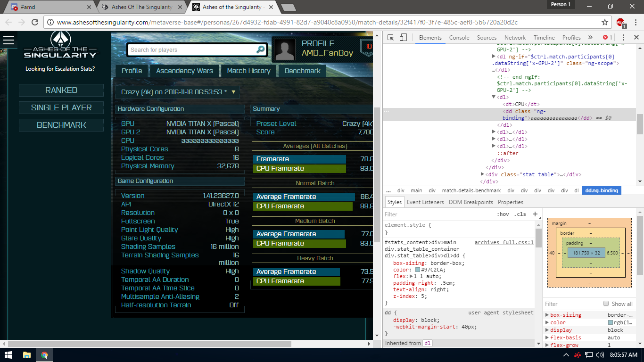
Task: Expand computed color property
Action: pyautogui.click(x=547, y=322)
